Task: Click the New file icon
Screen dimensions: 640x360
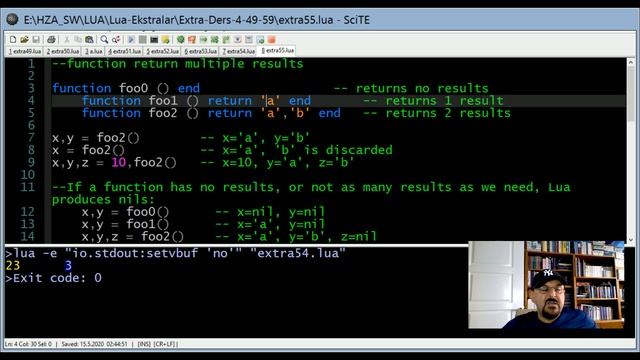Action: pyautogui.click(x=13, y=40)
